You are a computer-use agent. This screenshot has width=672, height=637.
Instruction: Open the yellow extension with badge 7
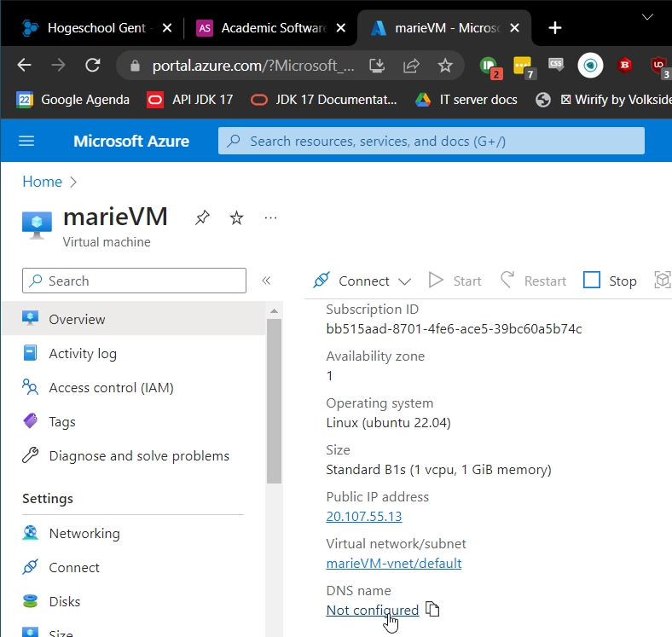524,67
